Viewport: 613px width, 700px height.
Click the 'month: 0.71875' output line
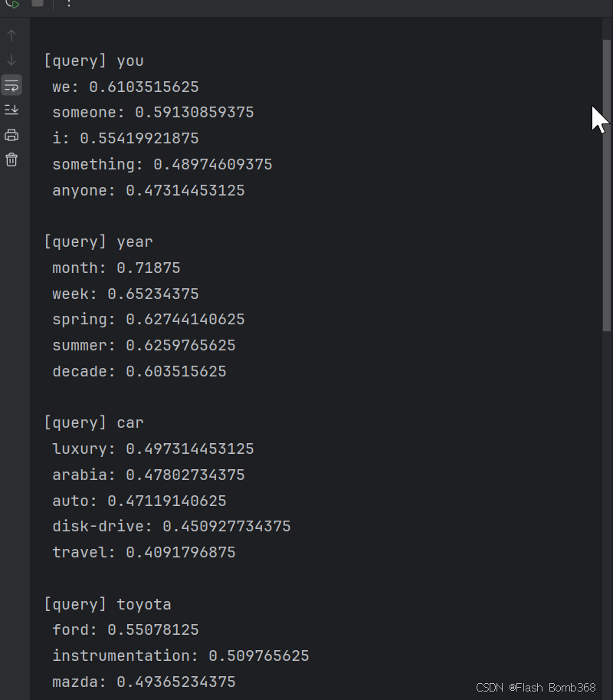(x=116, y=268)
